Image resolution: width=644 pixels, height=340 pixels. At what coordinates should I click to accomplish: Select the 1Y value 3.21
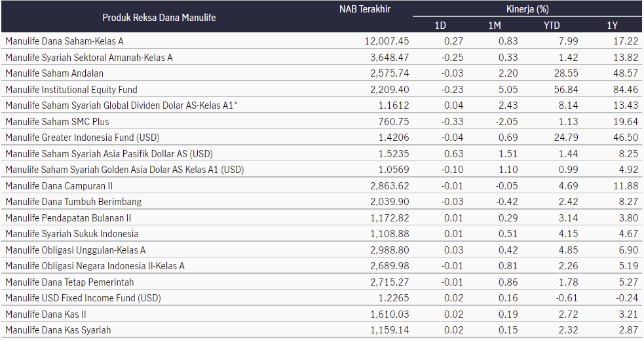point(629,314)
